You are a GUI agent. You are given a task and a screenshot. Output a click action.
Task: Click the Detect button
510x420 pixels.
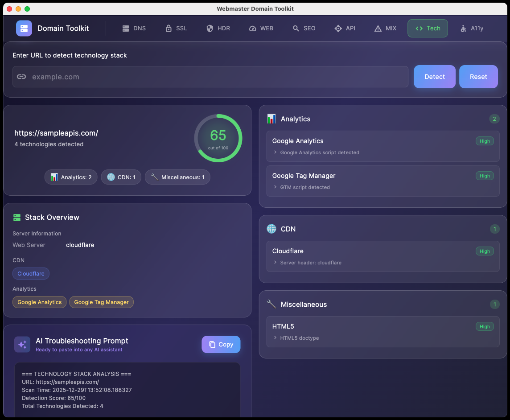click(434, 76)
